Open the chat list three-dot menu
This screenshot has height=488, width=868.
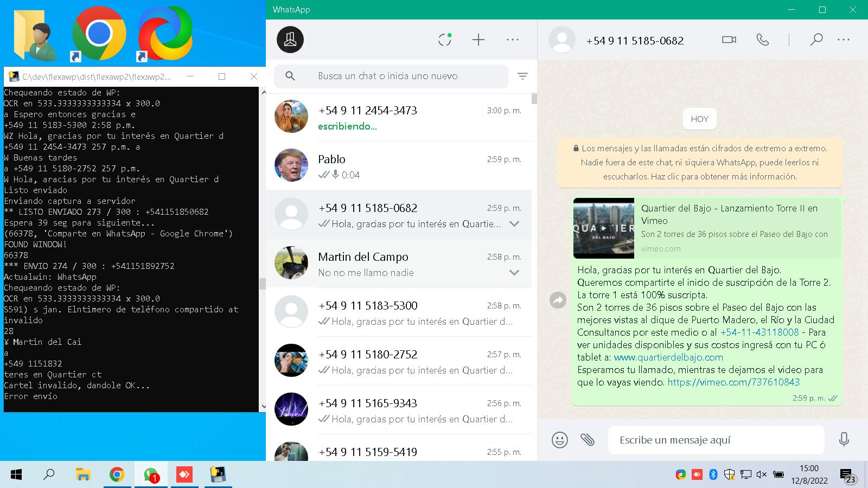[513, 40]
